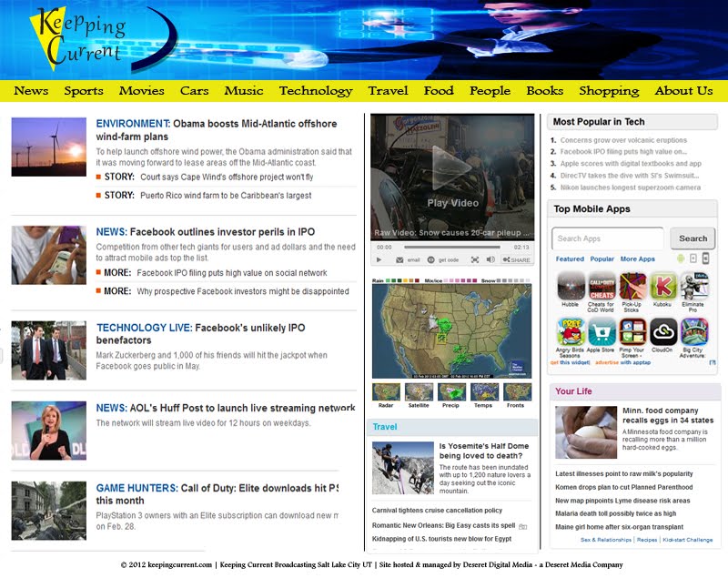Open Nikon launches longest superzoom camera link
This screenshot has height=578, width=728.
coord(630,188)
